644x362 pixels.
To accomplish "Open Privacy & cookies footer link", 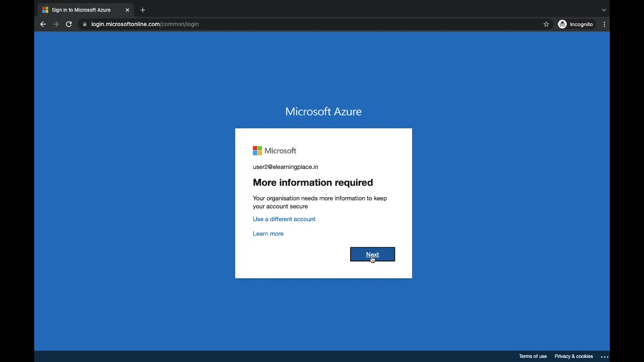I will coord(574,356).
